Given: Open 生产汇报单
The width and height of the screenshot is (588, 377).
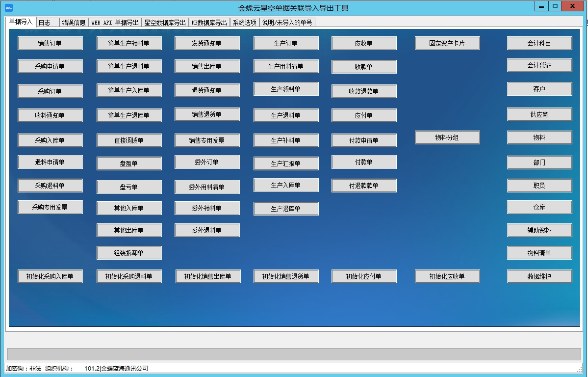Looking at the screenshot, I should 286,163.
